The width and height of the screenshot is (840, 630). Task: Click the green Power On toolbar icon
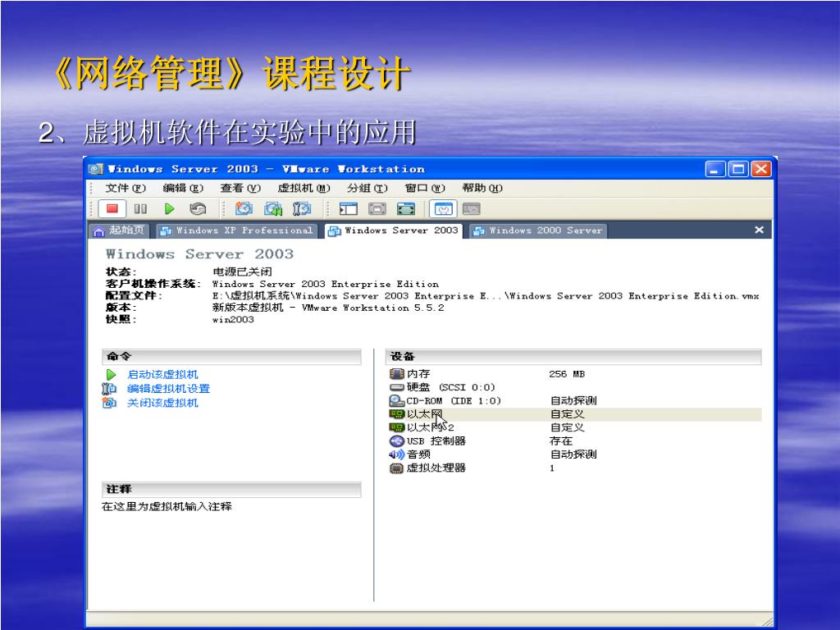169,209
